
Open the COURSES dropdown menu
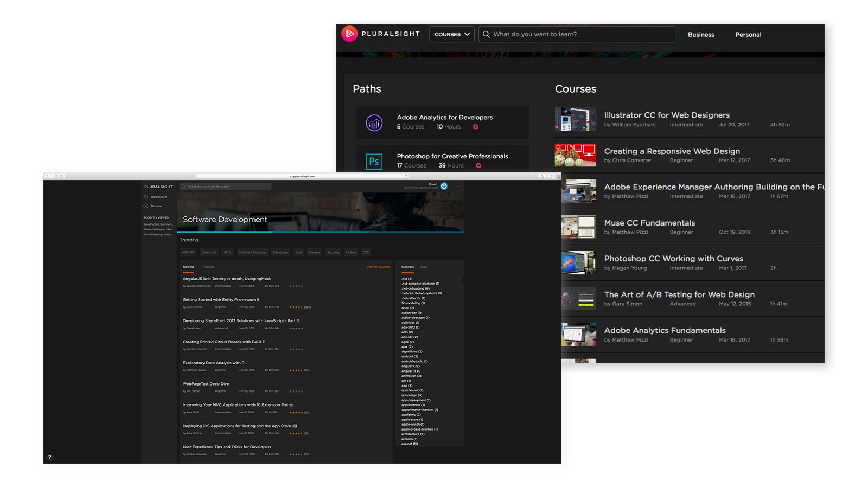[x=451, y=34]
